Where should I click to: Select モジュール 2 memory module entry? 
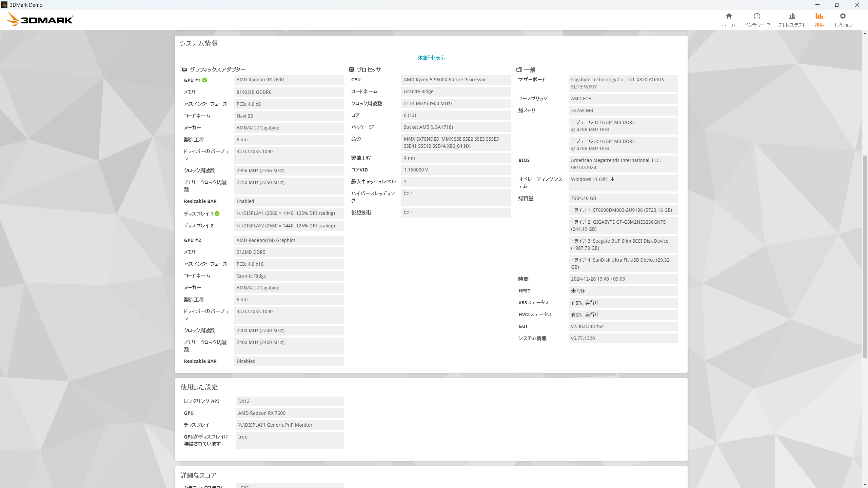[x=623, y=145]
